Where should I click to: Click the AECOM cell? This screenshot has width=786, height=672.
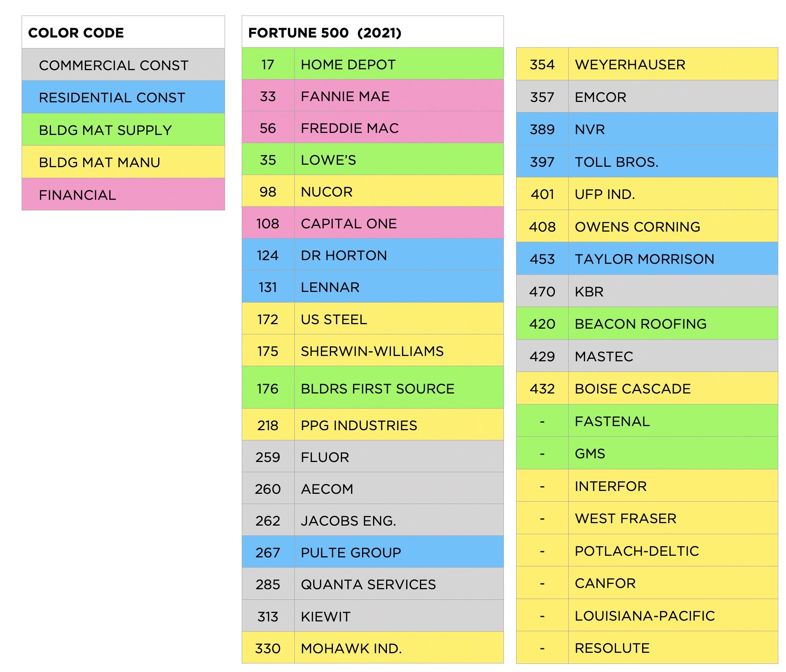pyautogui.click(x=399, y=488)
